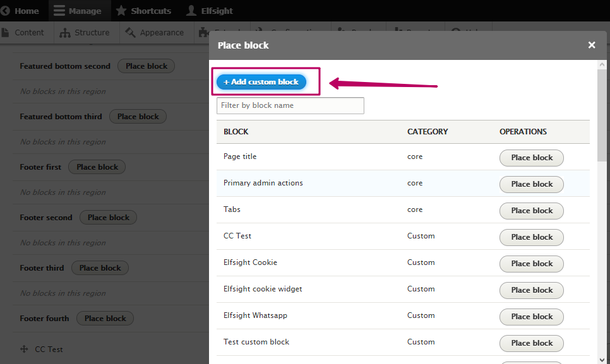Click the Elfsight user silhouette icon
The height and width of the screenshot is (364, 610).
191,11
